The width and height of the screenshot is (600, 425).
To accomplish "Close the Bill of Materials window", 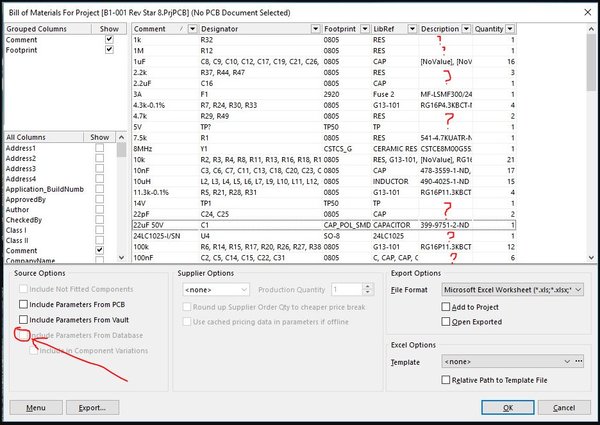I will click(x=588, y=13).
